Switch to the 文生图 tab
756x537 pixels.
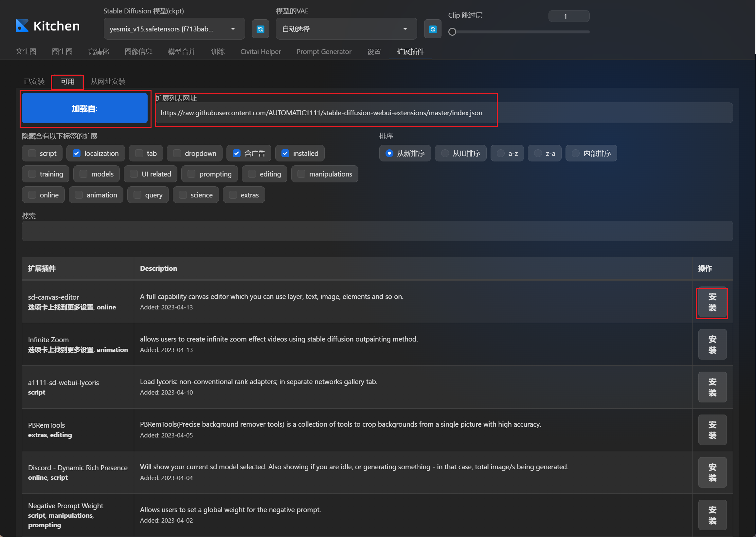pyautogui.click(x=26, y=52)
